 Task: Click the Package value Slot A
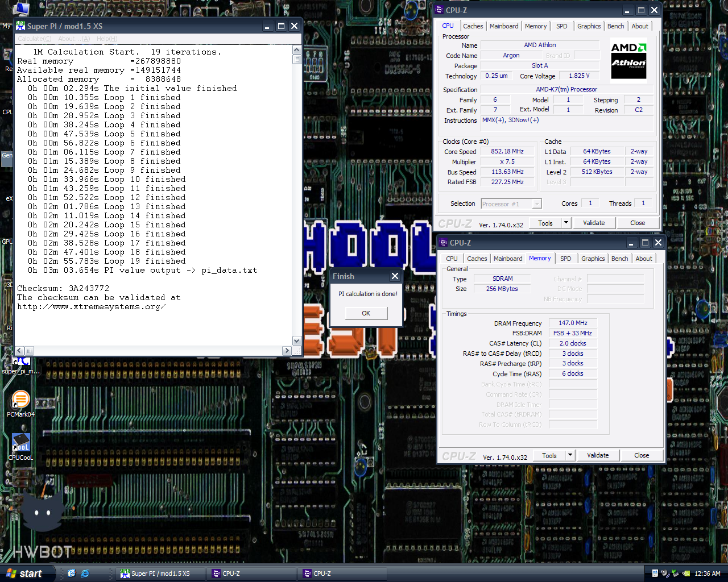pyautogui.click(x=540, y=65)
